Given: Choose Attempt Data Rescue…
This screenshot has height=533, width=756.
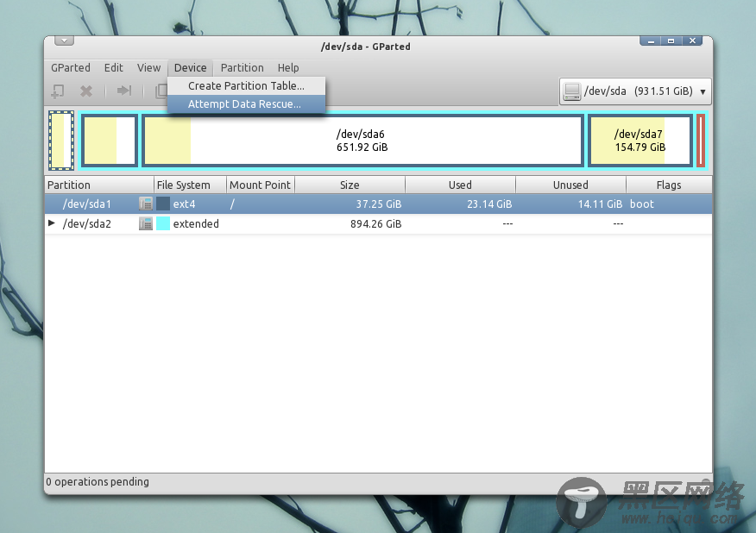Looking at the screenshot, I should pos(246,104).
